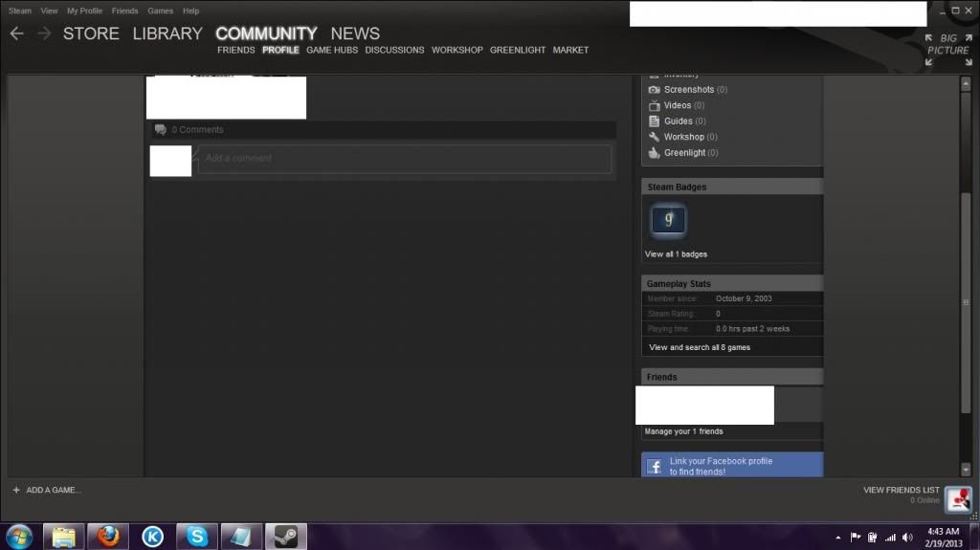The image size is (980, 550).
Task: Click the comments speech bubble icon
Action: pos(161,129)
